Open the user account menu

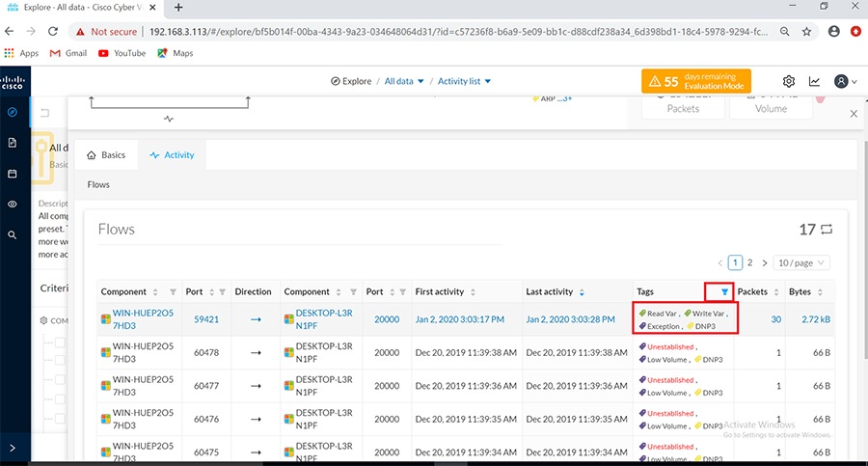click(845, 81)
